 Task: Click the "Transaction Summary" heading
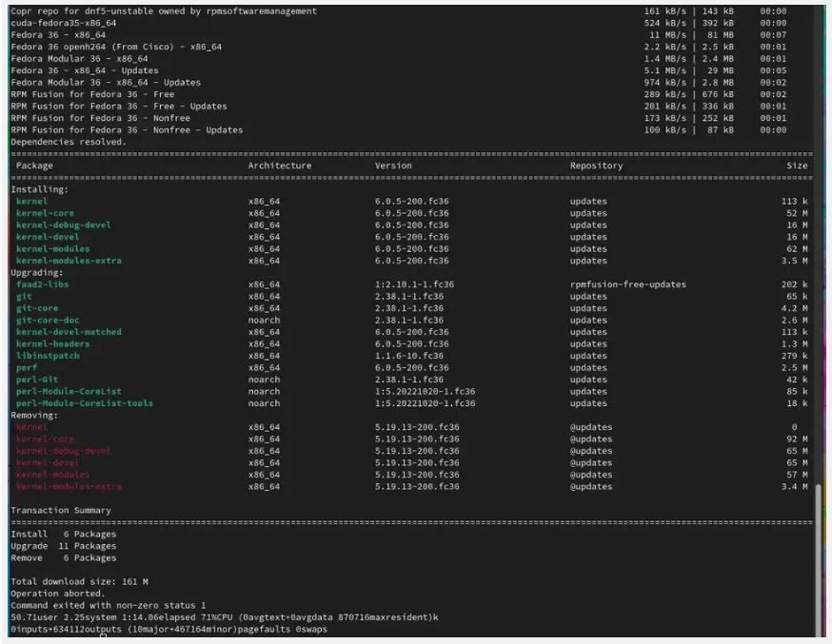61,511
